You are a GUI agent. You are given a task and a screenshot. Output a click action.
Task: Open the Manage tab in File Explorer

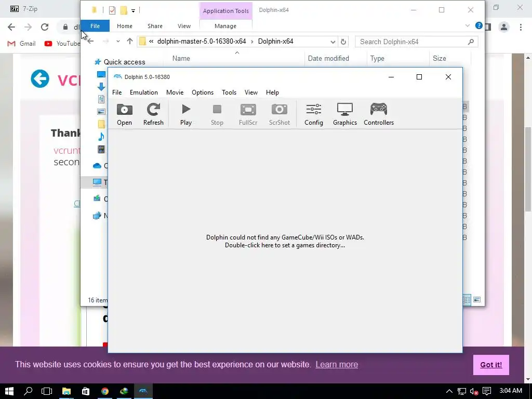pos(225,26)
